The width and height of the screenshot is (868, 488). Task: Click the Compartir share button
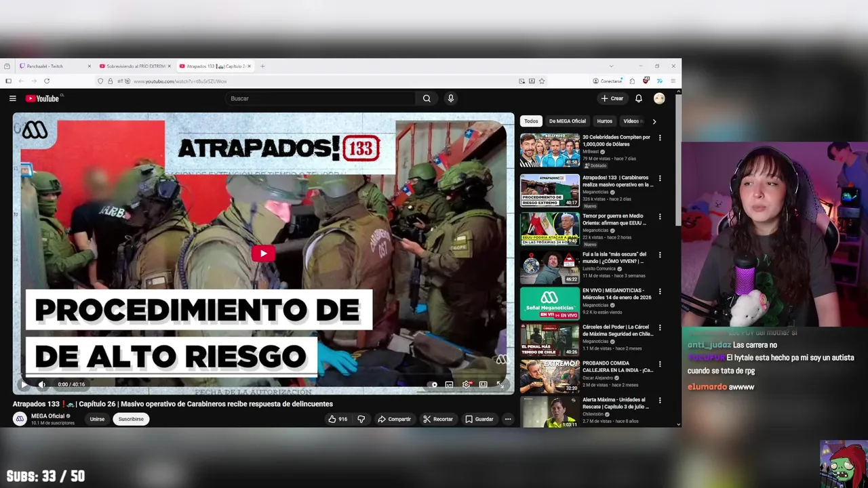pos(394,419)
